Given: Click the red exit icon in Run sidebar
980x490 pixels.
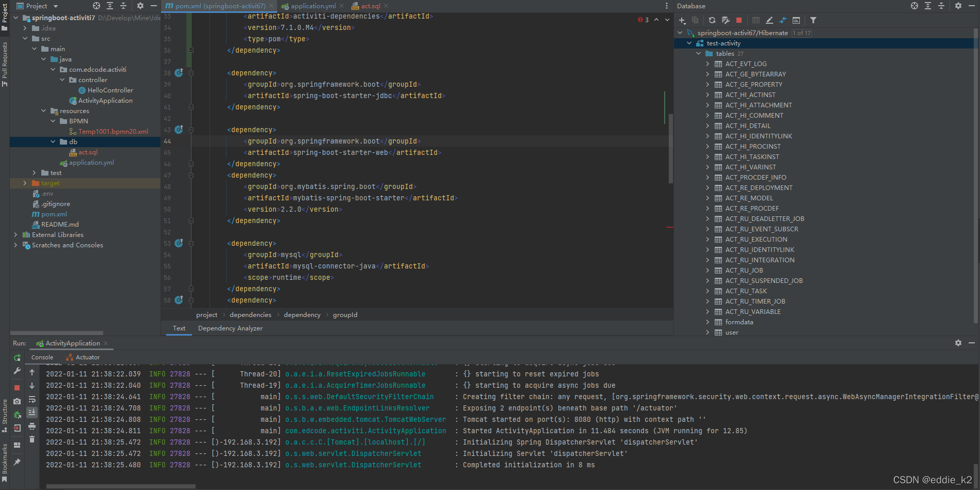Looking at the screenshot, I should coord(17,428).
